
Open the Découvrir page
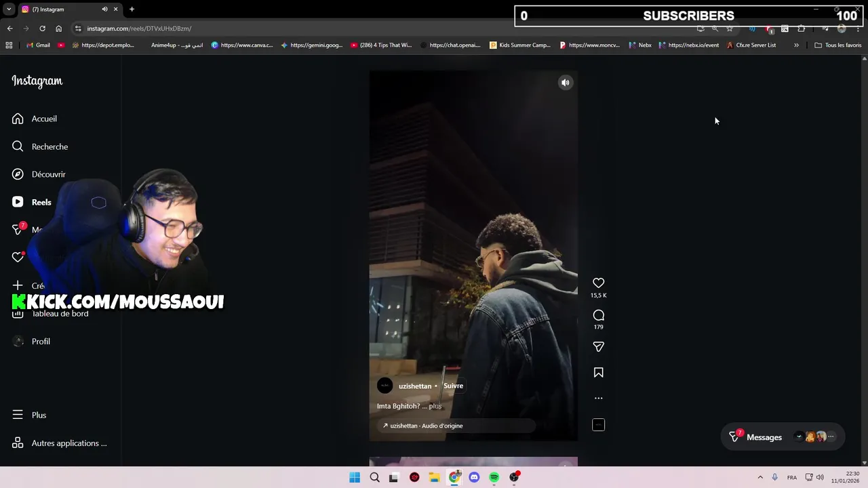[x=39, y=174]
